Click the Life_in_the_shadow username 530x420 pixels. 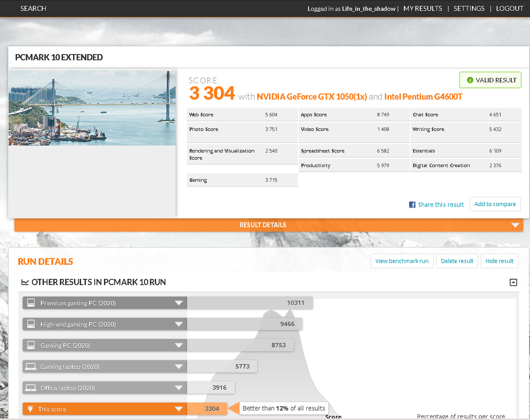click(x=369, y=9)
